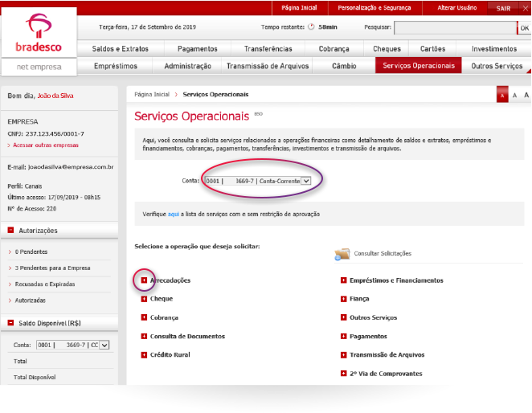Select the largest font size A button
532x413 pixels.
(527, 95)
